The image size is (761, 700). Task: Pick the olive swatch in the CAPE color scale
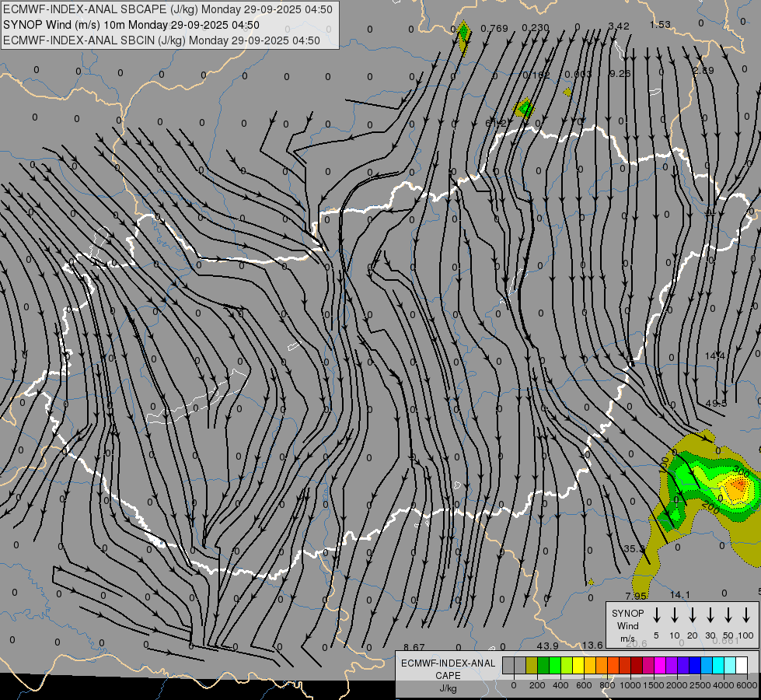(532, 665)
